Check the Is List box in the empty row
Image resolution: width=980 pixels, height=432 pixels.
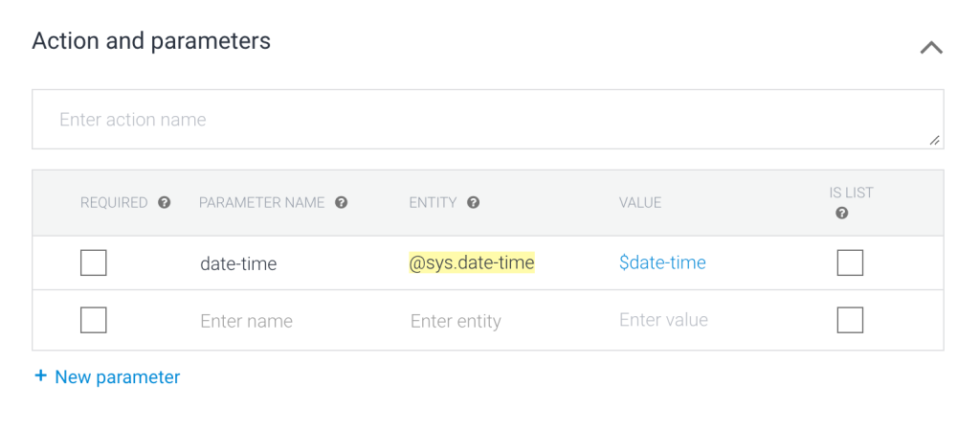tap(850, 320)
